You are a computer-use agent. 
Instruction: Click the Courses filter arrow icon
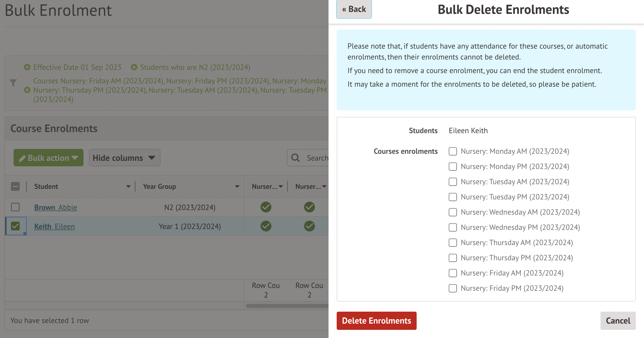[27, 90]
